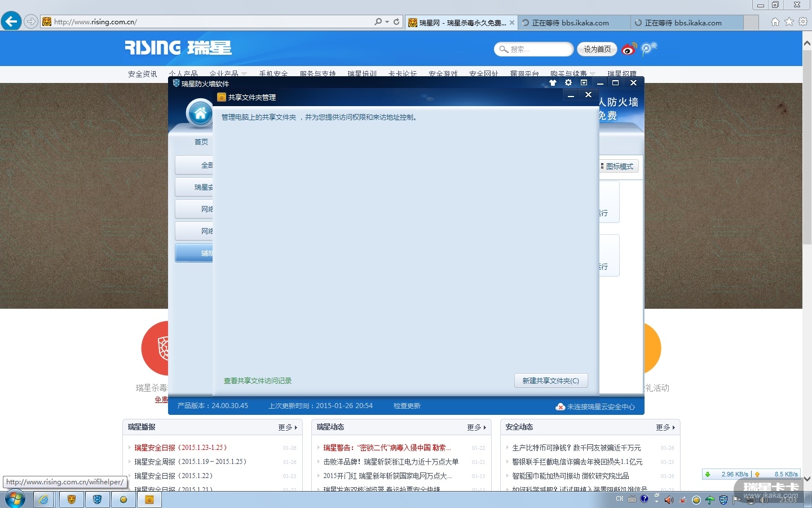Click the 产品版本 24.00.30.45 text
The image size is (812, 508).
click(x=213, y=406)
